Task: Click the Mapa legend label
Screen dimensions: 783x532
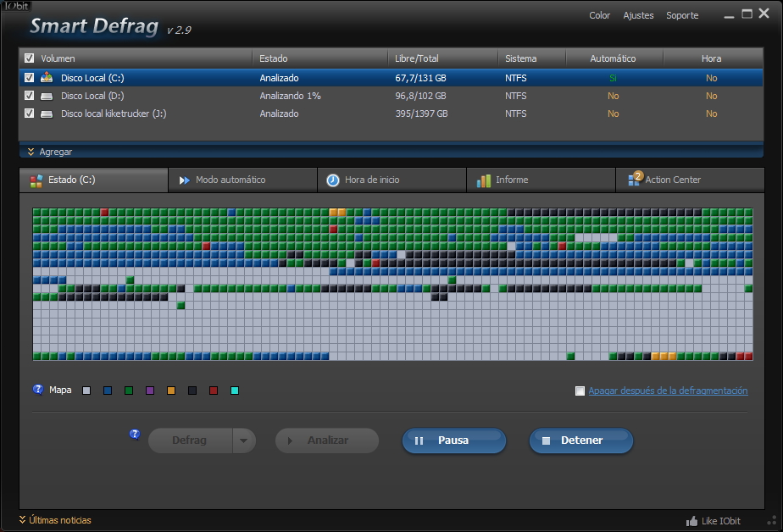Action: pos(60,390)
